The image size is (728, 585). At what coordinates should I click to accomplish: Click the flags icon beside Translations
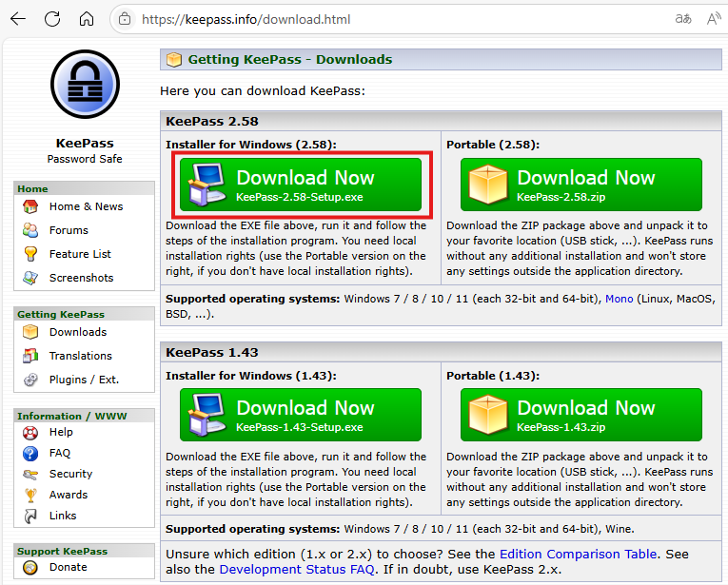[30, 356]
